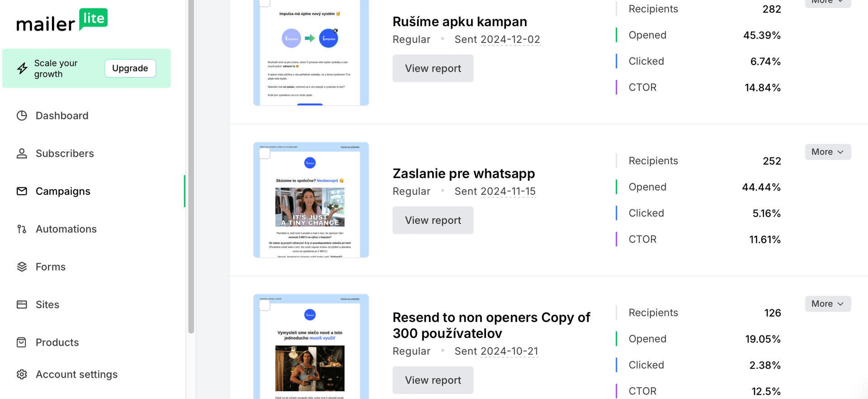This screenshot has width=868, height=399.
Task: Open More dropdown for Rušíme apku kampan
Action: (x=828, y=3)
